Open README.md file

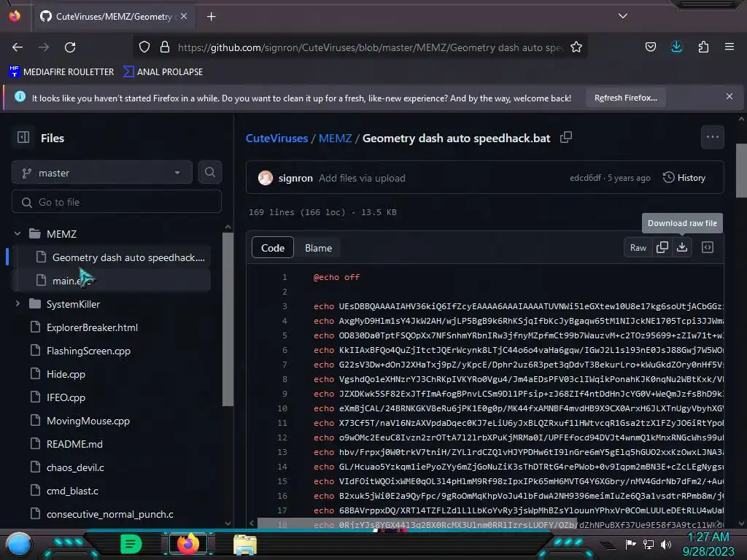pyautogui.click(x=74, y=444)
